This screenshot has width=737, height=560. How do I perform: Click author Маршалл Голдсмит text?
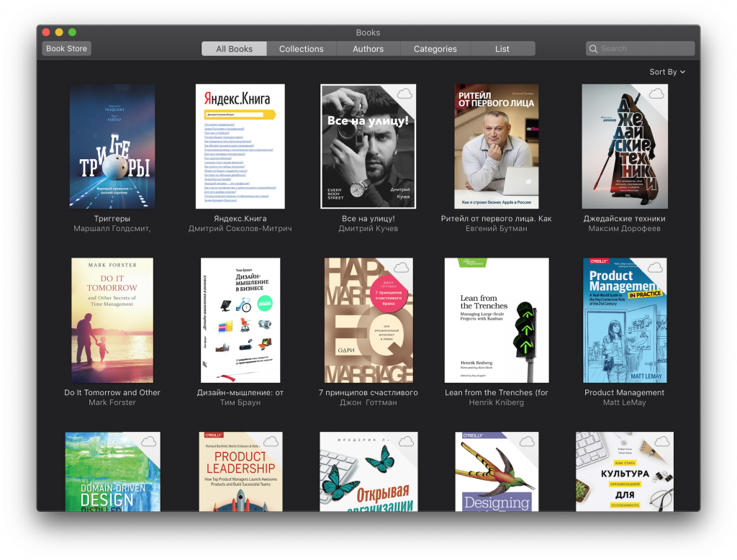click(112, 228)
